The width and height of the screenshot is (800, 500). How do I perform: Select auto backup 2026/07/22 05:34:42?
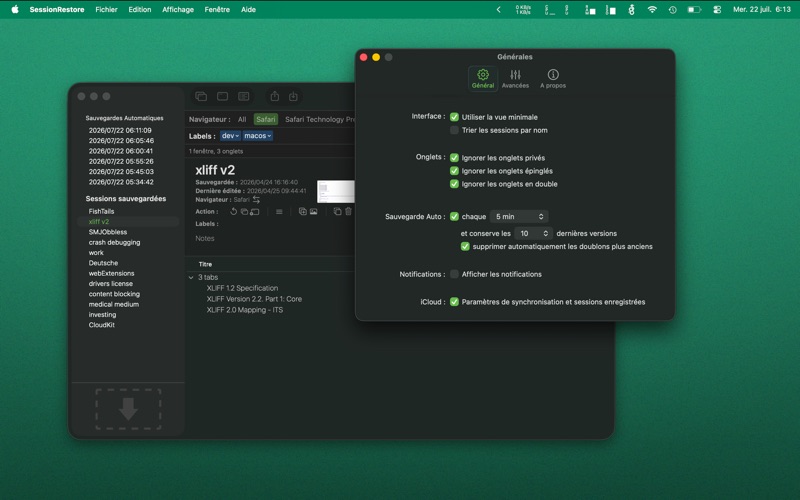click(x=121, y=182)
